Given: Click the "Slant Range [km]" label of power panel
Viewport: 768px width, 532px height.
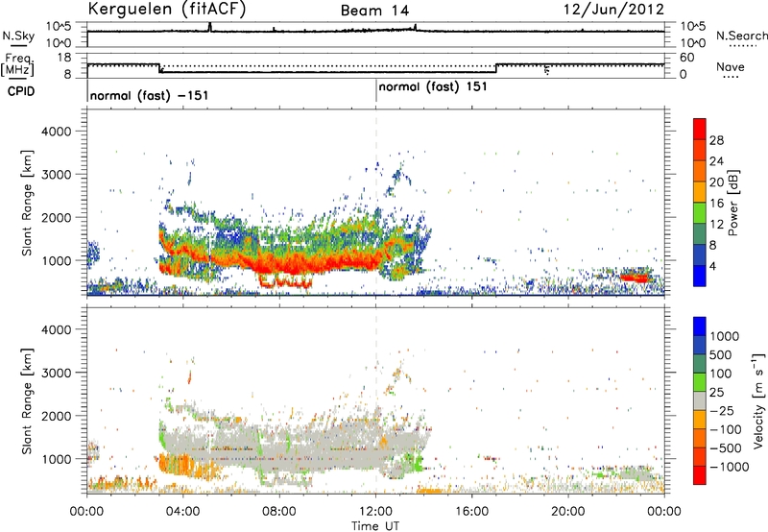Looking at the screenshot, I should click(x=27, y=203).
